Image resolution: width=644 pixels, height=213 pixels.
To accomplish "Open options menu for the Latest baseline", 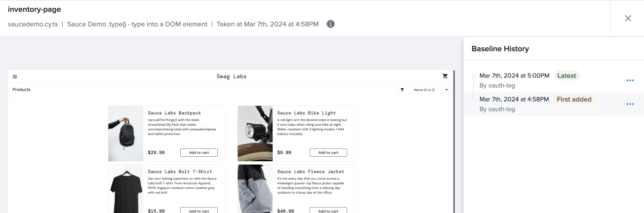I will pyautogui.click(x=630, y=80).
